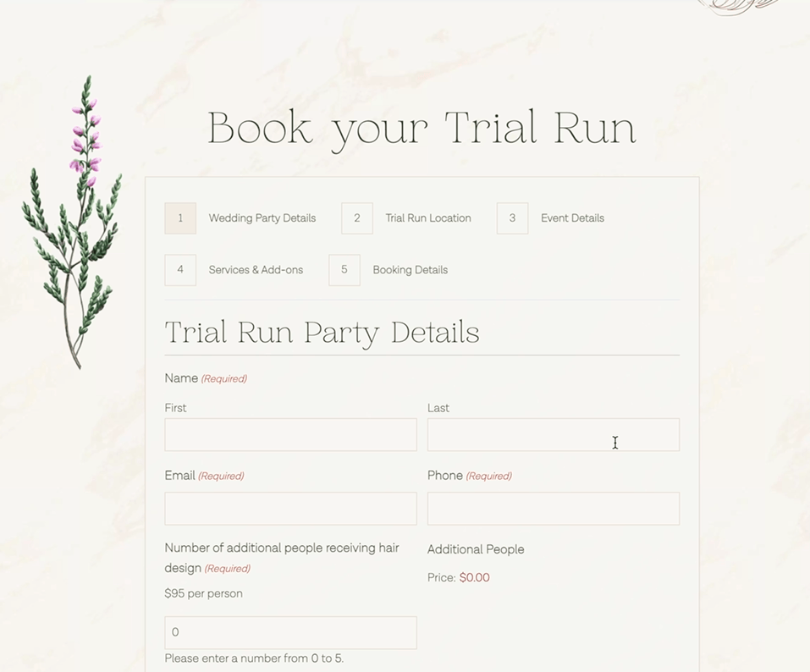Screen dimensions: 810x672
Task: Click the 'First' sub-label
Action: click(176, 408)
